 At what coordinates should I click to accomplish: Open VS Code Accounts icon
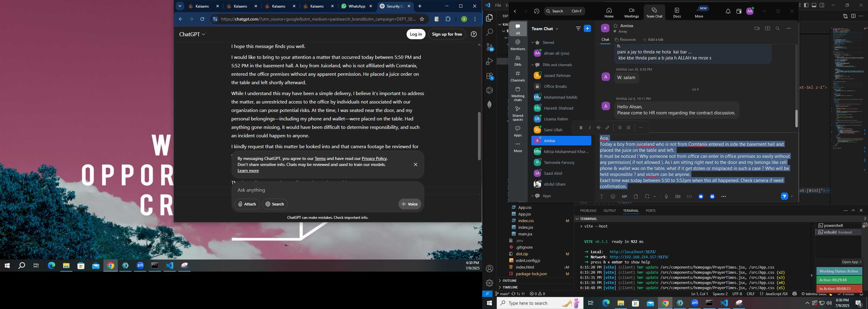tap(489, 269)
